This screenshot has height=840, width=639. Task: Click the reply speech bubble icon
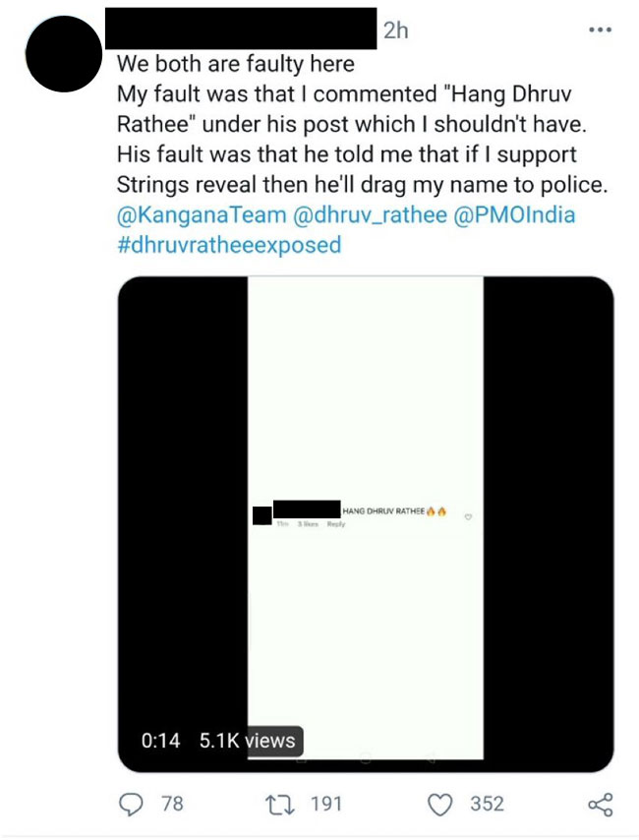pos(131,804)
